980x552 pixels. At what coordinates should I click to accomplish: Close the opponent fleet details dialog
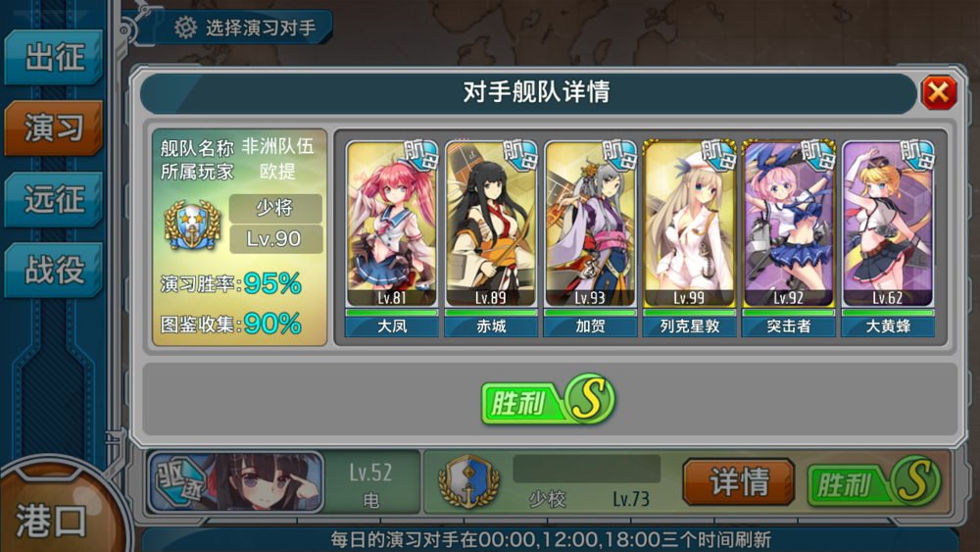point(939,92)
